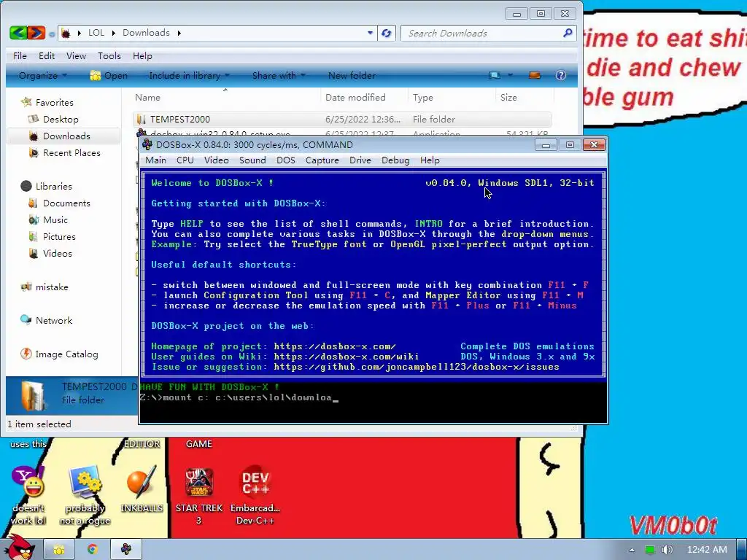
Task: Open the address bar history dropdown arrow
Action: point(370,33)
